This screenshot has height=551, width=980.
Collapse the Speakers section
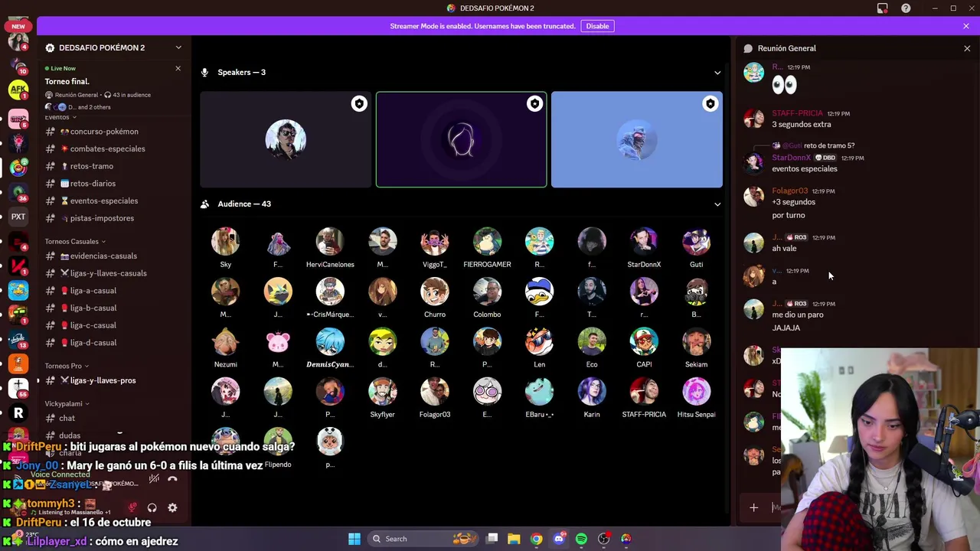pos(717,73)
